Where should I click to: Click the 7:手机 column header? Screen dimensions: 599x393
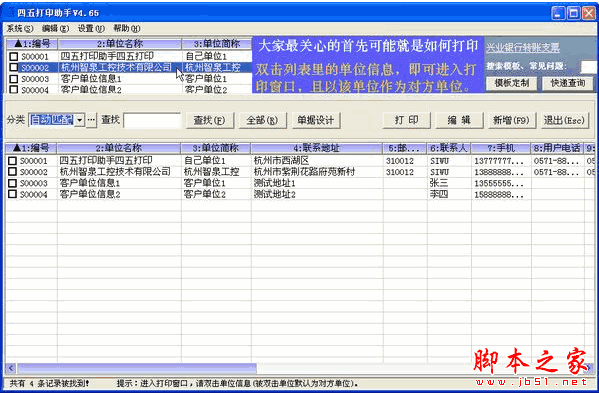tap(501, 148)
